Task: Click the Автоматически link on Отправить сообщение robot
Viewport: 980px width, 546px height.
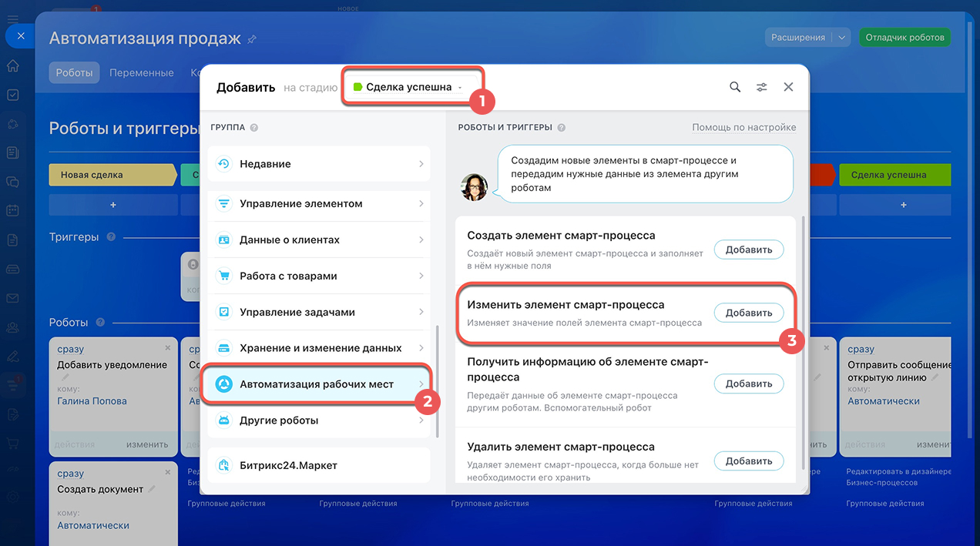Action: (884, 401)
